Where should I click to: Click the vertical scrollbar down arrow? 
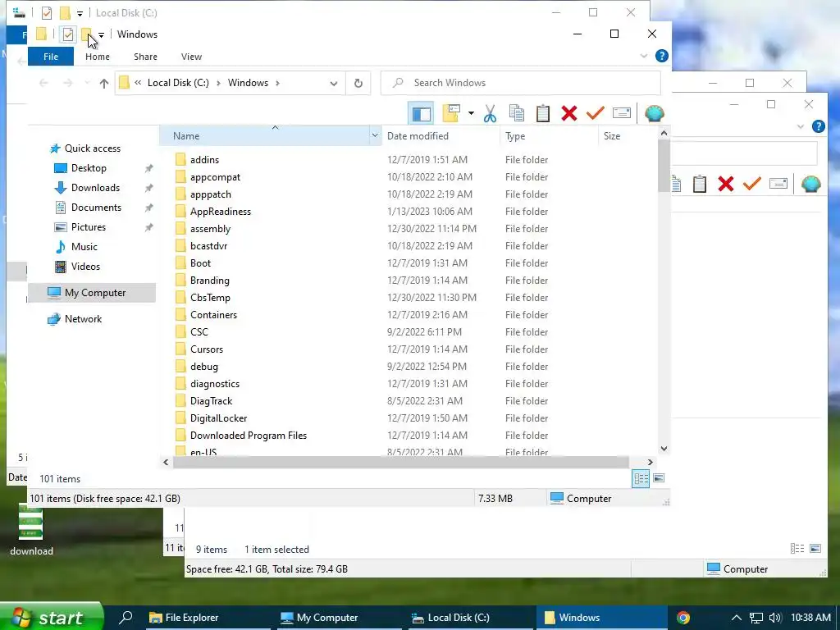tap(664, 449)
